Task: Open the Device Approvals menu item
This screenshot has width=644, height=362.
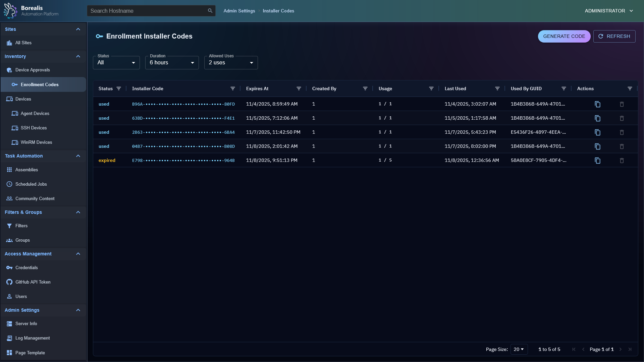Action: pos(33,70)
